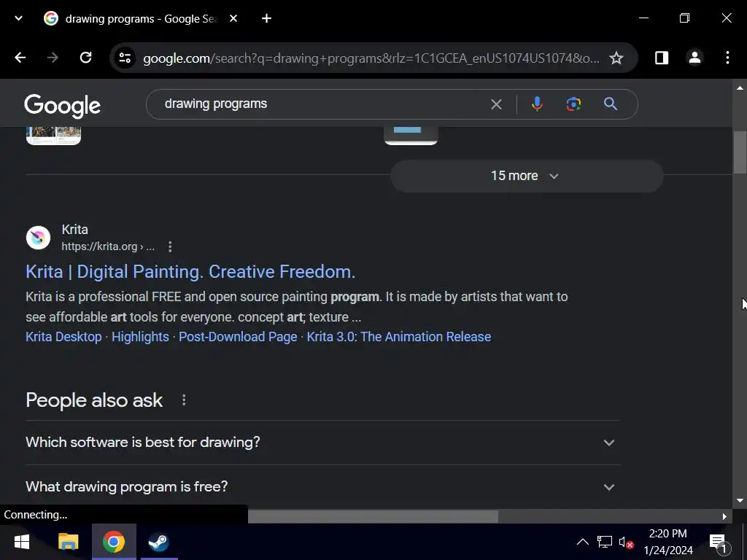
Task: Bookmark this page with the star icon
Action: [x=616, y=58]
